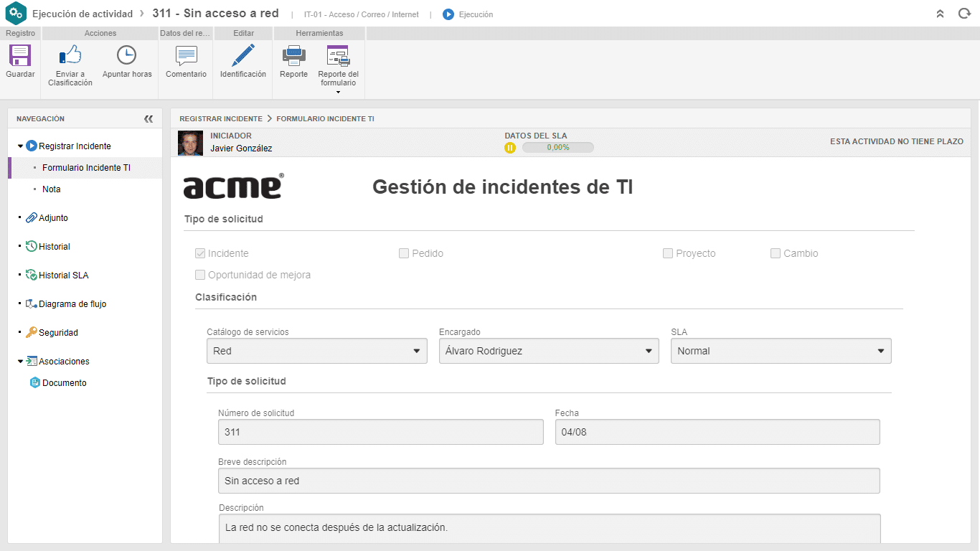Toggle the Cambio checkbox
The width and height of the screenshot is (980, 551).
[776, 253]
